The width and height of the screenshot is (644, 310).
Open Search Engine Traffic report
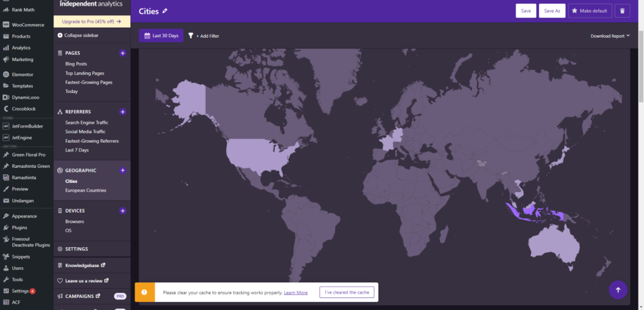click(87, 122)
